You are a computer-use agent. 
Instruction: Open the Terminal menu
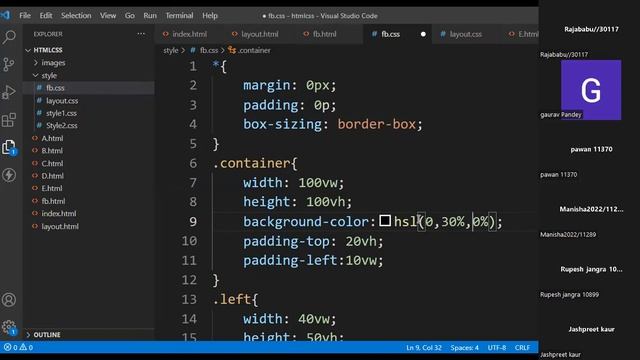click(179, 16)
